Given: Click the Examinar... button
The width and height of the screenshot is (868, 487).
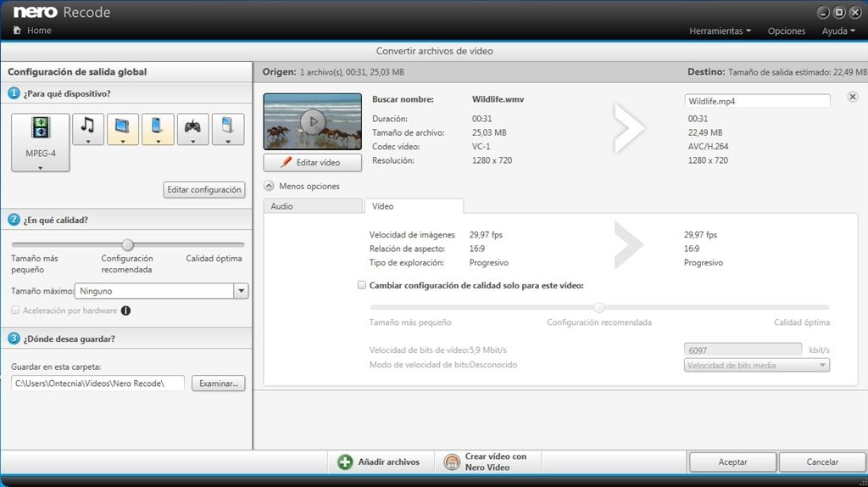Looking at the screenshot, I should (219, 383).
